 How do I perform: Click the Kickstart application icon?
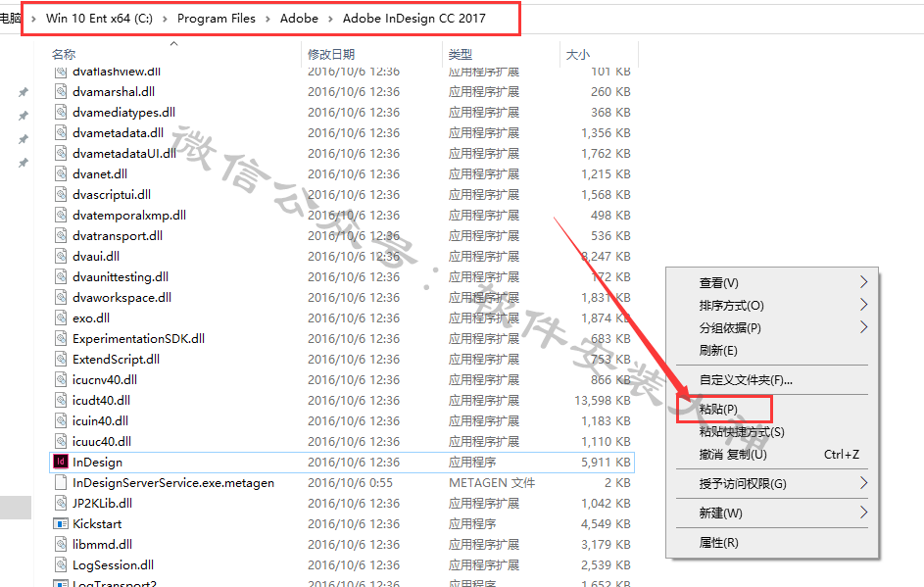pos(60,523)
